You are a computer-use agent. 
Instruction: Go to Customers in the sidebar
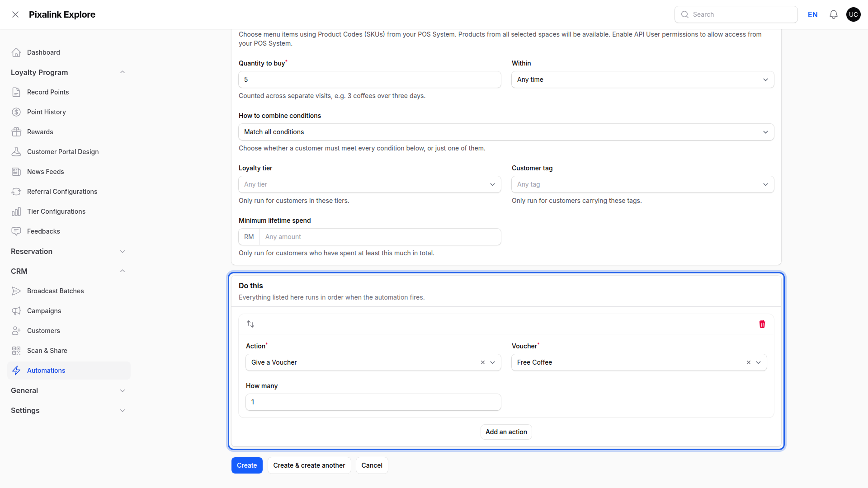click(x=69, y=331)
